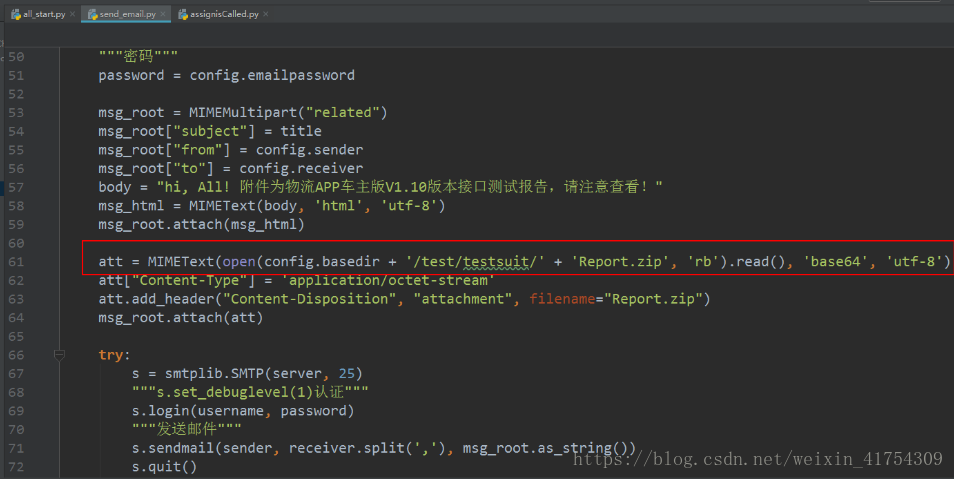Click on 'receiver.split' in line 71
The height and width of the screenshot is (479, 954).
[x=347, y=448]
